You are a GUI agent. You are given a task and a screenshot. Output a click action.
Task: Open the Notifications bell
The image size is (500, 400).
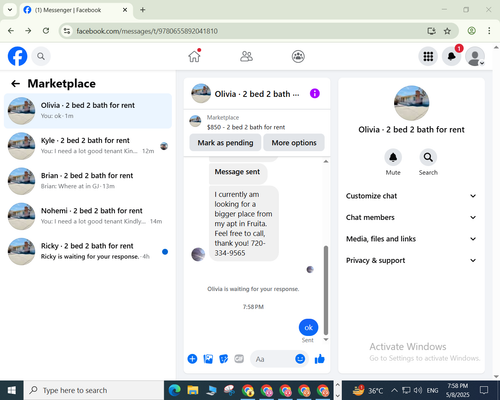point(452,56)
